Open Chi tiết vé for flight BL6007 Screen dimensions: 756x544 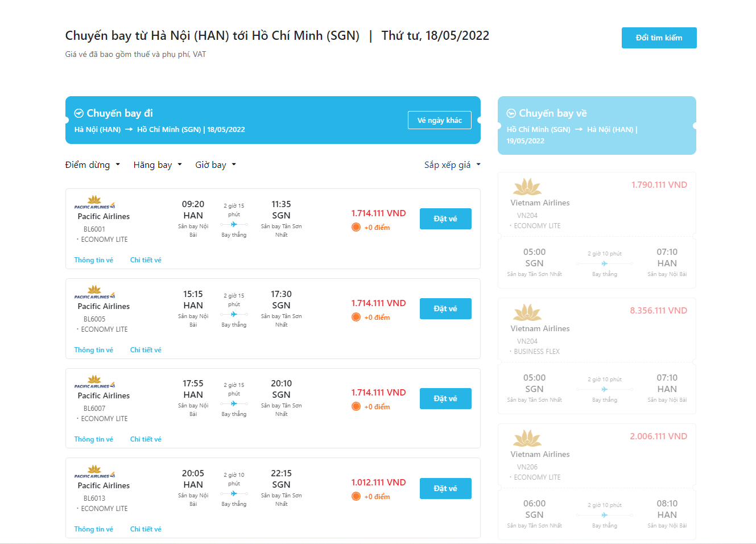pyautogui.click(x=146, y=439)
